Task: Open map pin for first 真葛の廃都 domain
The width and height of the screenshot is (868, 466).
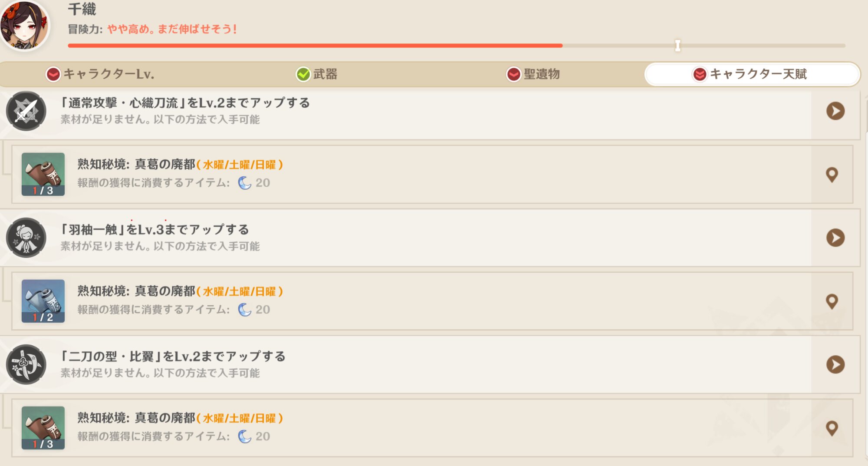Action: [832, 175]
